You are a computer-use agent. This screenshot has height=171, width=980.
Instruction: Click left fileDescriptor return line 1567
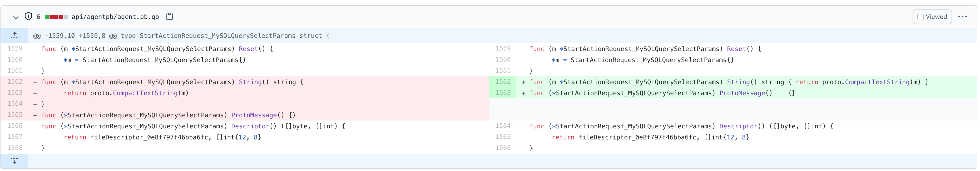[162, 137]
